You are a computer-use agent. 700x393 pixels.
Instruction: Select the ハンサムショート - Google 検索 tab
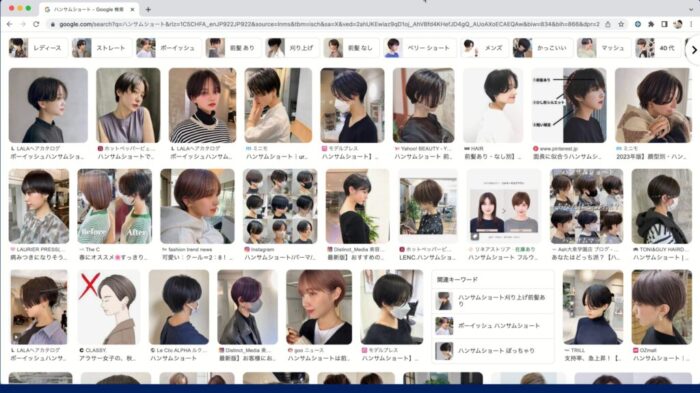[x=89, y=9]
